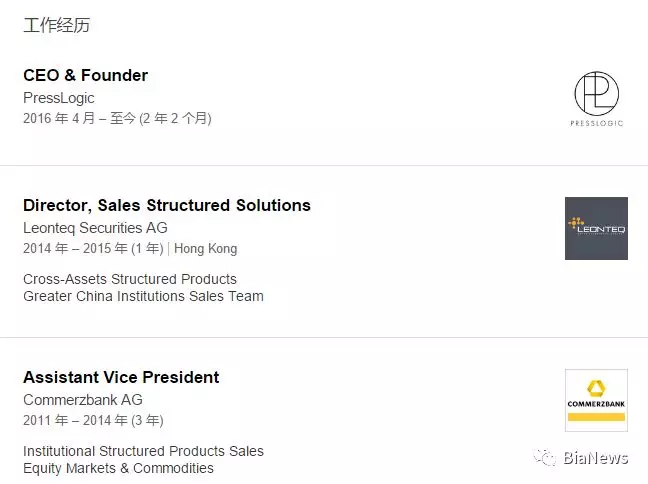Open the CEO & Founder position title
Viewport: 648px width, 484px height.
(86, 75)
